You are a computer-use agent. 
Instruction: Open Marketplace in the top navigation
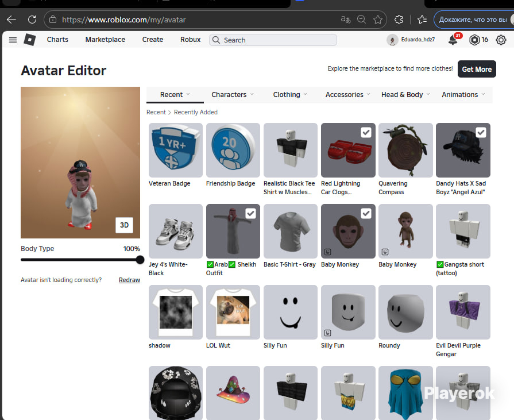(x=105, y=40)
